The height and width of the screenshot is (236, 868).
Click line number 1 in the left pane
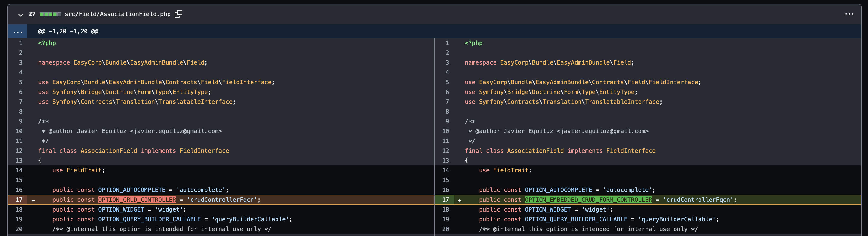(20, 43)
